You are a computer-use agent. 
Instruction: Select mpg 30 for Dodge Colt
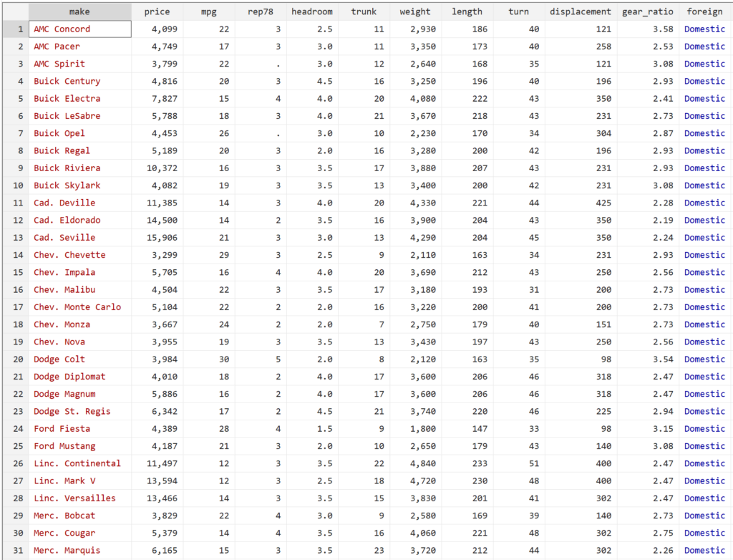pyautogui.click(x=208, y=359)
